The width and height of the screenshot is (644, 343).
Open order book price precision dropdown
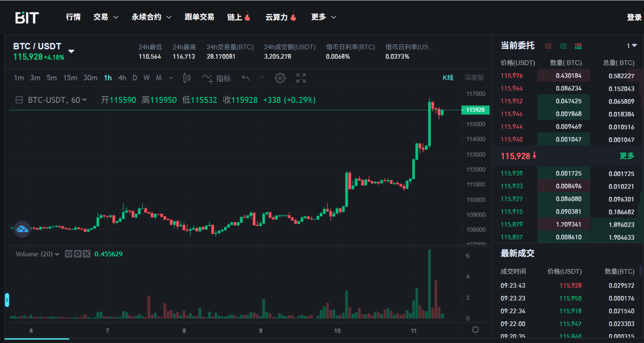point(632,46)
